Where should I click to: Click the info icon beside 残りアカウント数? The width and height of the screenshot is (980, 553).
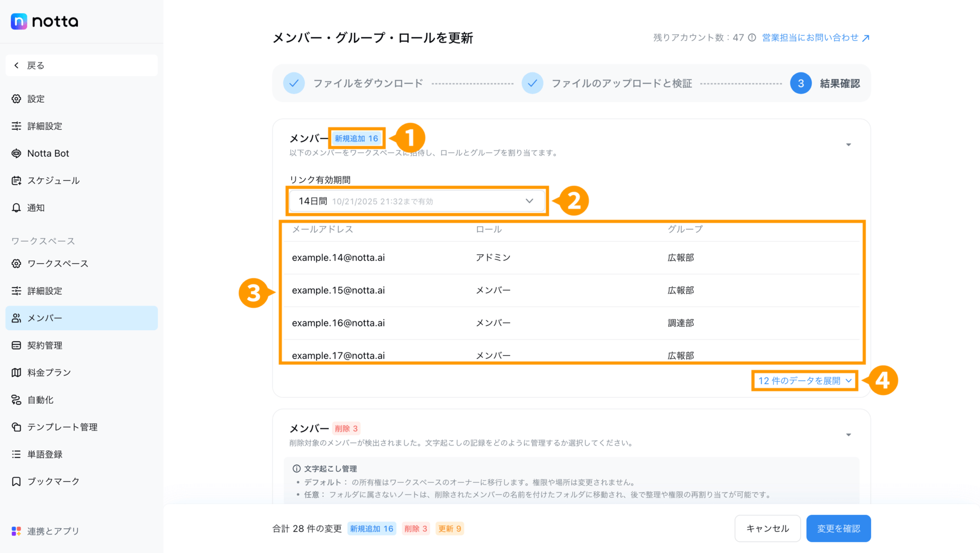tap(752, 38)
